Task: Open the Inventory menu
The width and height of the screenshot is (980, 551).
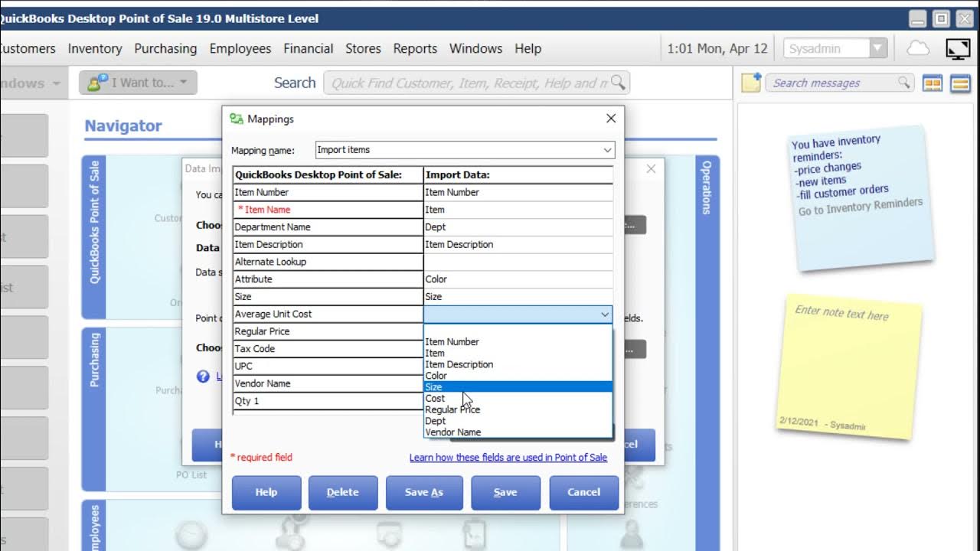Action: click(x=95, y=48)
